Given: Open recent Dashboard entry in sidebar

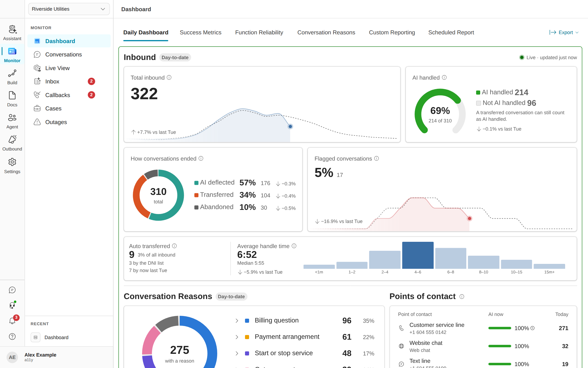Looking at the screenshot, I should click(69, 337).
